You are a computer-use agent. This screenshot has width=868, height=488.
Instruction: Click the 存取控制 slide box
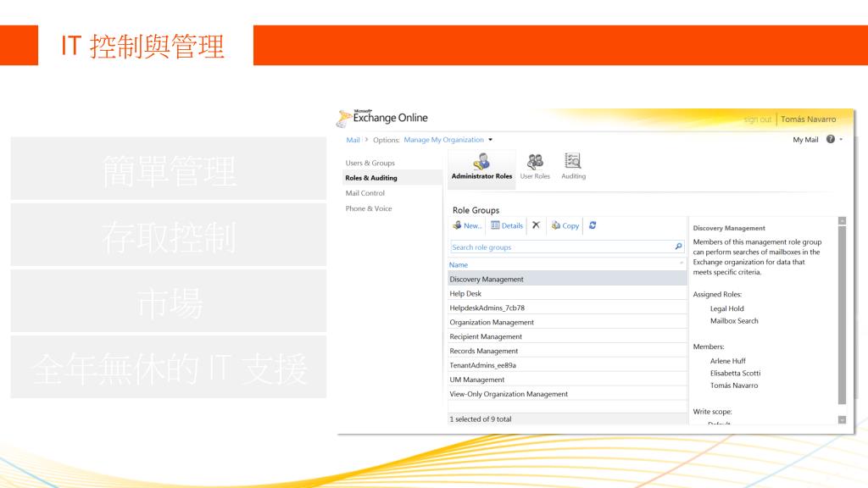[x=169, y=235]
